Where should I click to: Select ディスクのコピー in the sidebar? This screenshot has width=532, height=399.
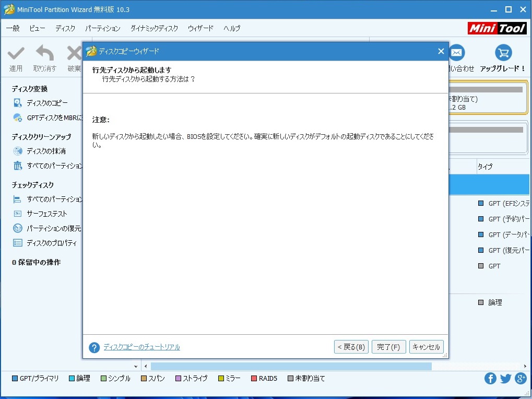coord(47,103)
